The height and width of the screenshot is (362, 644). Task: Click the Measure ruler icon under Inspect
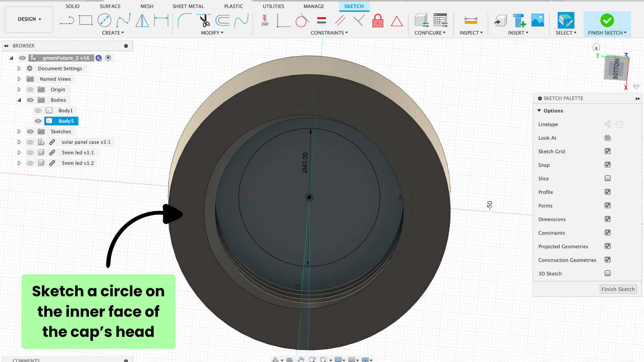[x=471, y=21]
